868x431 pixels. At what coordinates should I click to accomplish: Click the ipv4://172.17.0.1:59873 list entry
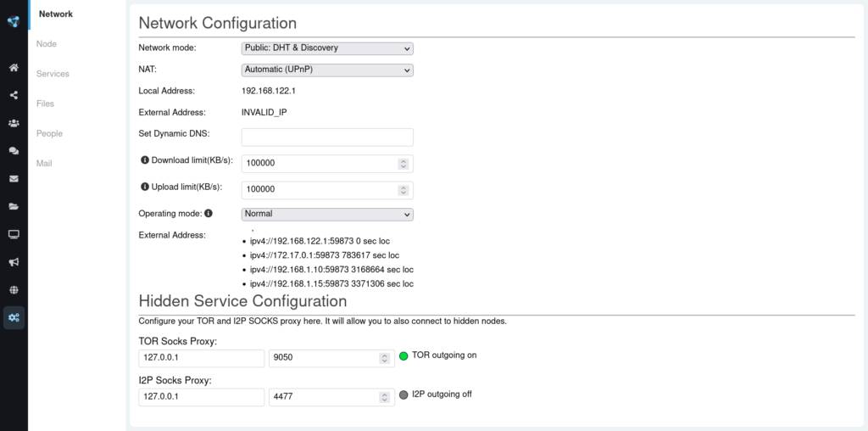pyautogui.click(x=325, y=255)
